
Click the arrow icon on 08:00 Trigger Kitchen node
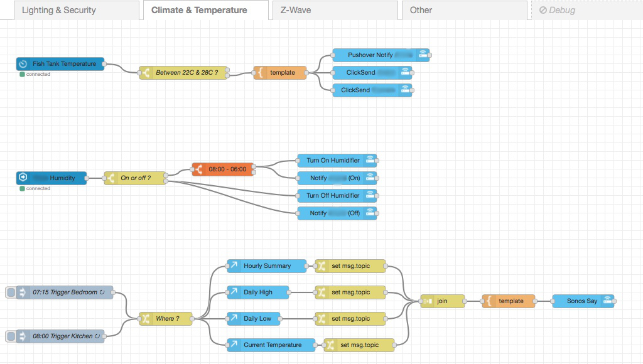pos(23,336)
